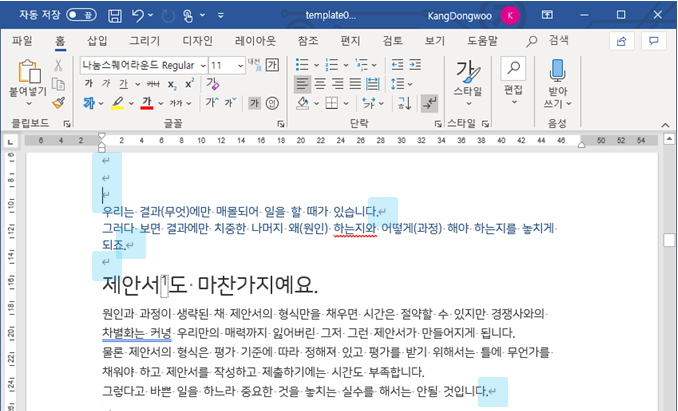Image resolution: width=678 pixels, height=411 pixels.
Task: Click the distributed alignment icon
Action: [x=373, y=83]
